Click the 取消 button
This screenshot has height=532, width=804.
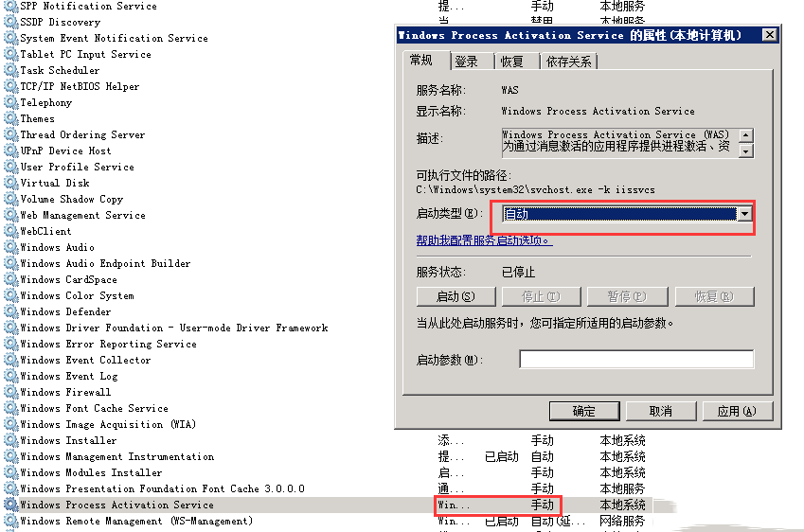(x=661, y=411)
